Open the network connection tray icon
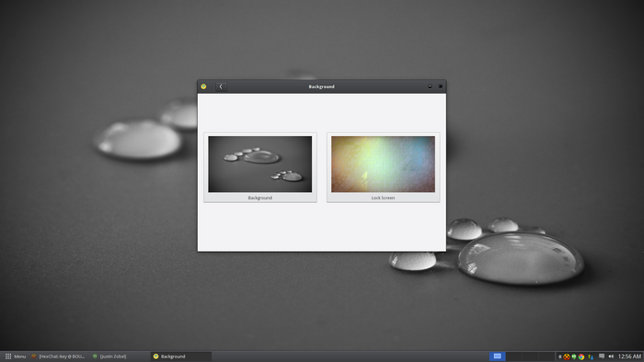The width and height of the screenshot is (644, 362). pyautogui.click(x=591, y=356)
